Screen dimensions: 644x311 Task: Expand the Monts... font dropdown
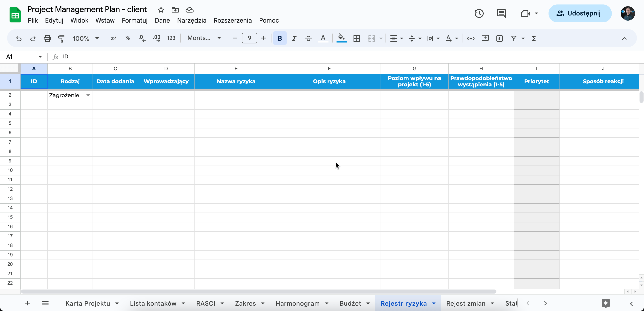(204, 38)
